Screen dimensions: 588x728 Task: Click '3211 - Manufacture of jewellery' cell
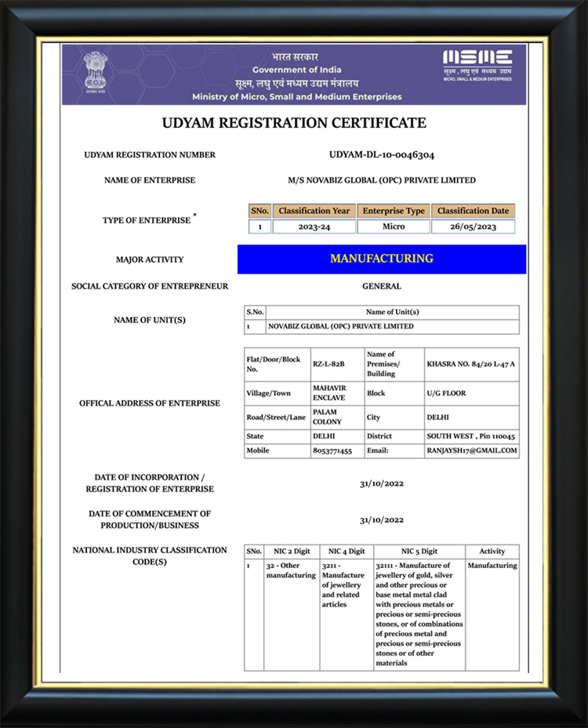(x=347, y=615)
